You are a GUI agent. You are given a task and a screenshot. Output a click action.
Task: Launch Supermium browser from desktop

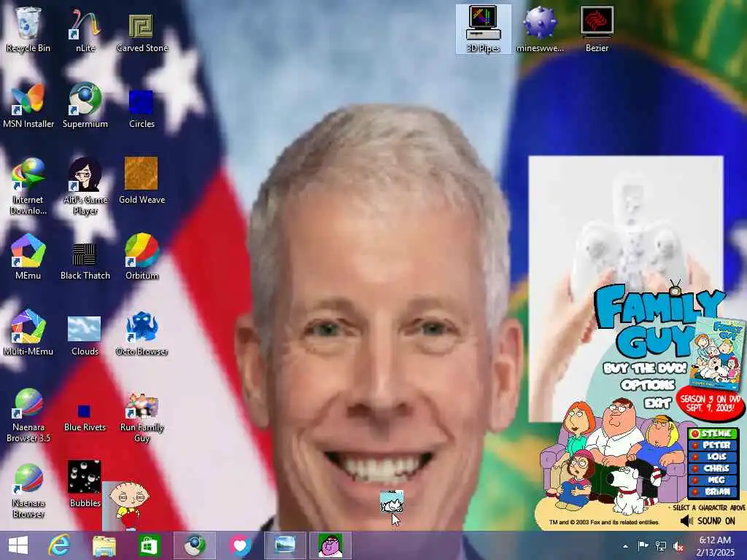(x=85, y=105)
